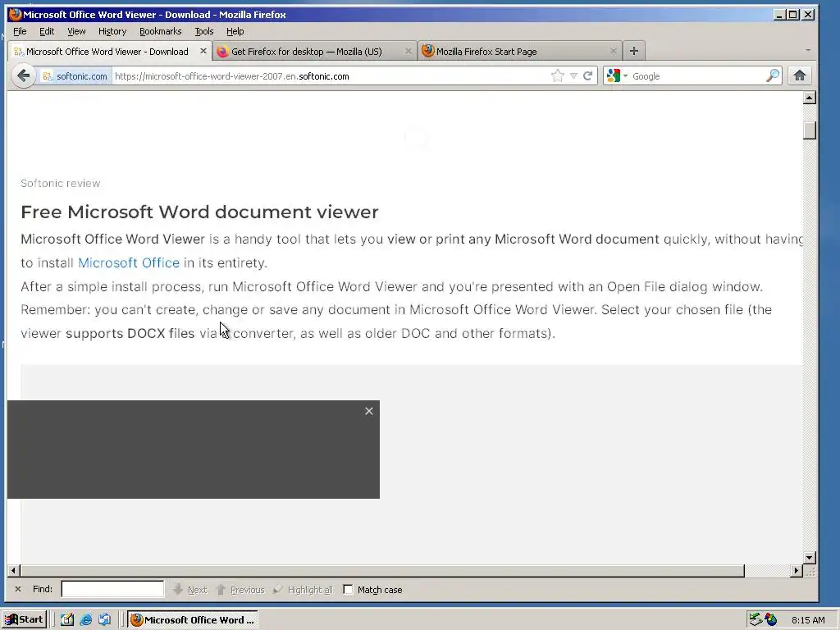The width and height of the screenshot is (840, 630).
Task: Open the File menu
Action: click(20, 31)
